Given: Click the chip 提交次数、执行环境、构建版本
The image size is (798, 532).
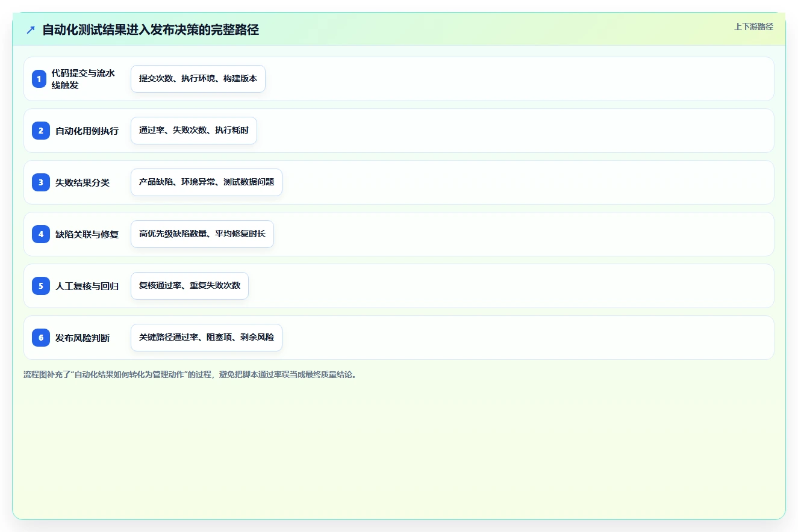Looking at the screenshot, I should 198,79.
